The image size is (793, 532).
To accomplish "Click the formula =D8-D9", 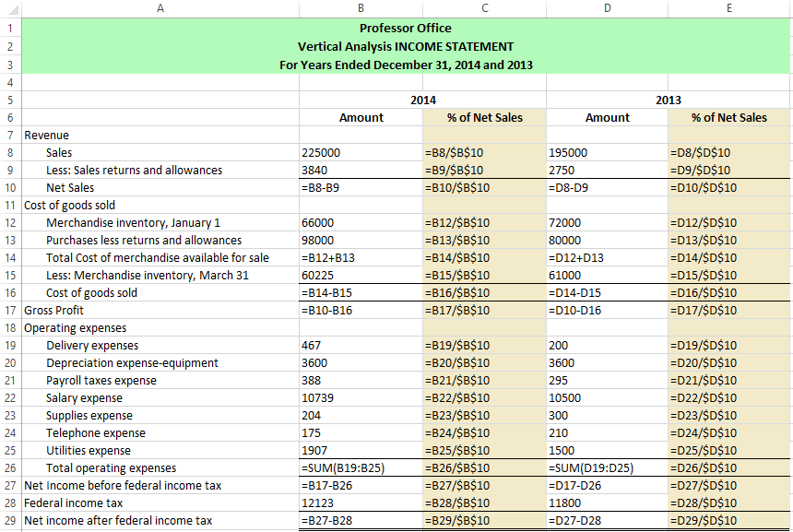I will point(607,187).
